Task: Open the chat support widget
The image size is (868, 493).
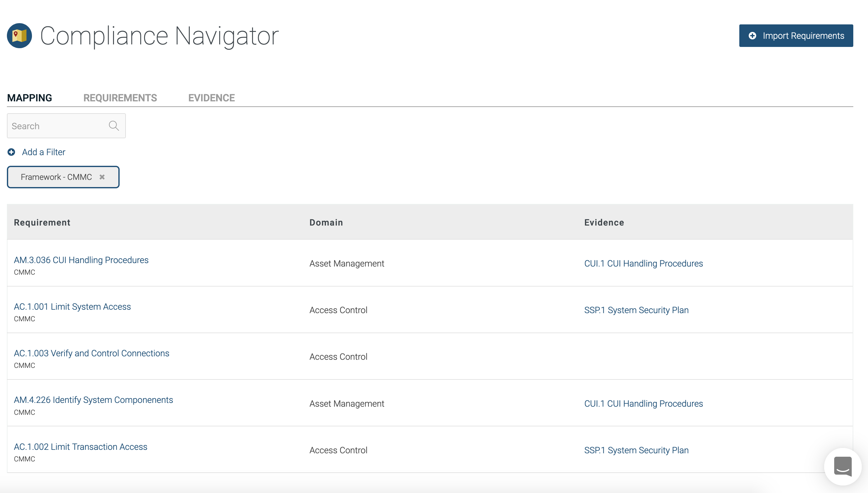Action: click(x=843, y=466)
